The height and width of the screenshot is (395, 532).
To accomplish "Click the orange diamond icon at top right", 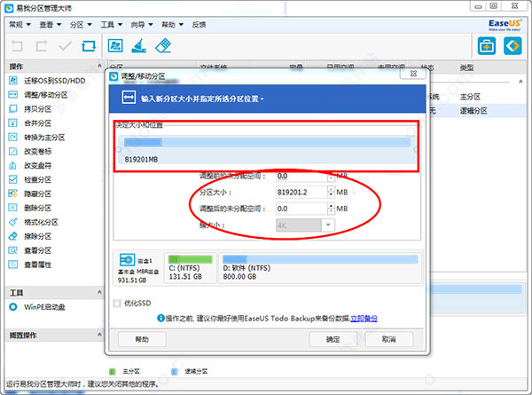I will click(512, 46).
